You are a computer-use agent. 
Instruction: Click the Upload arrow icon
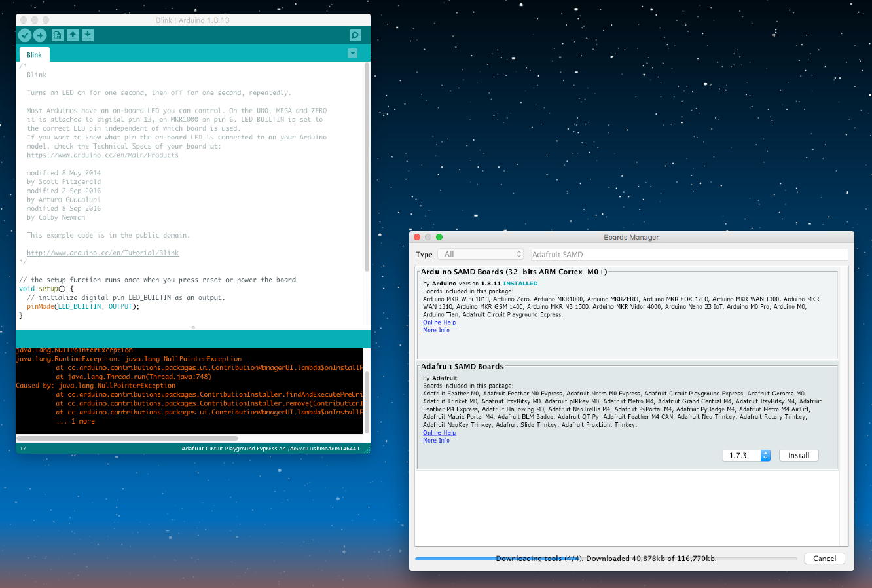pos(40,35)
